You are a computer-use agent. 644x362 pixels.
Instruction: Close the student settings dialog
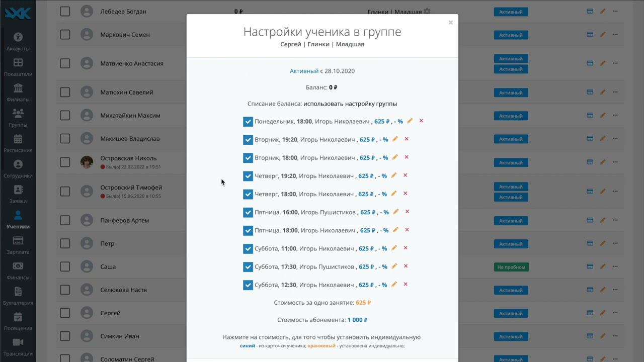(450, 22)
